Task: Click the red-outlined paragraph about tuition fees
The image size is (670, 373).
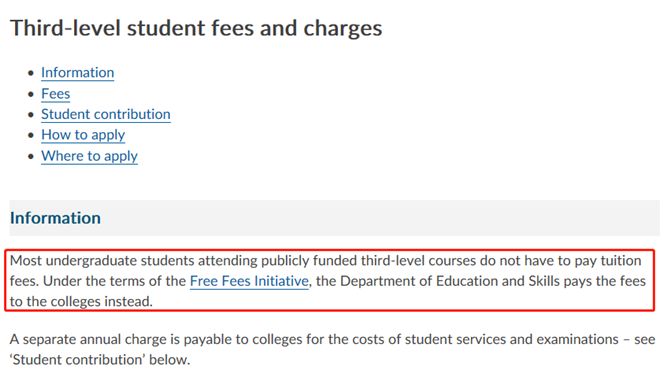Action: pos(329,281)
